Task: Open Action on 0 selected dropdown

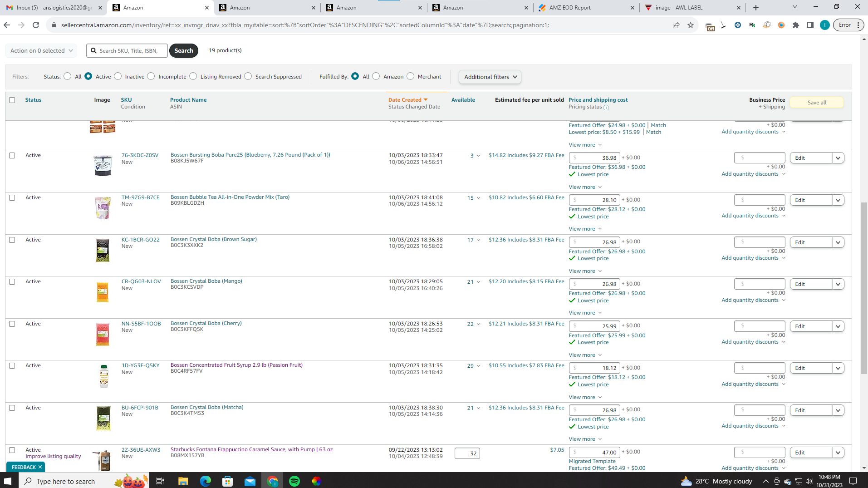Action: pyautogui.click(x=41, y=50)
